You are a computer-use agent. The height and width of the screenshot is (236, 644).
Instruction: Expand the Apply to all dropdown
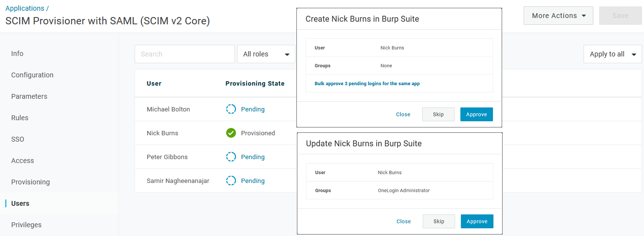pyautogui.click(x=612, y=54)
